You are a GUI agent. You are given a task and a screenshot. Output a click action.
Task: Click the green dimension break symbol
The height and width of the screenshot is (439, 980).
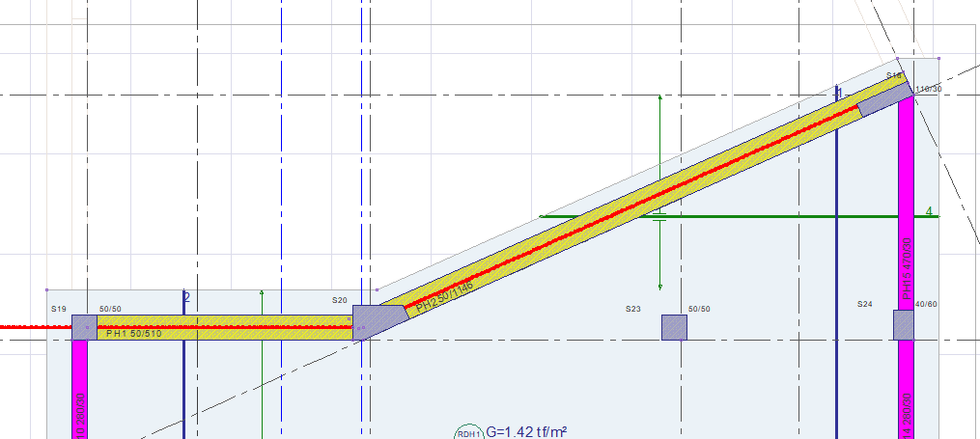[660, 217]
